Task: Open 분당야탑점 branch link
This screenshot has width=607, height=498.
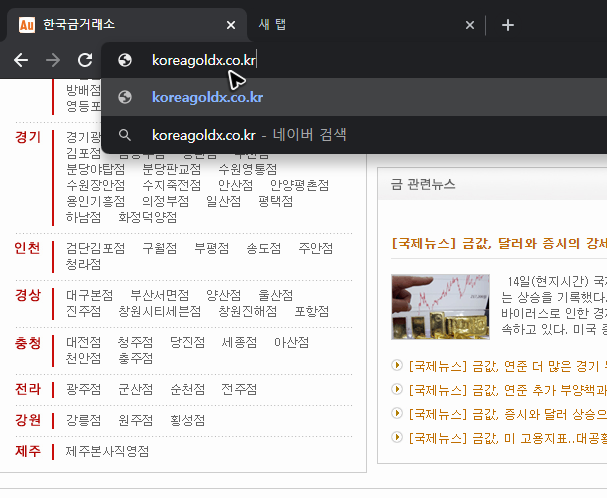Action: [x=96, y=169]
